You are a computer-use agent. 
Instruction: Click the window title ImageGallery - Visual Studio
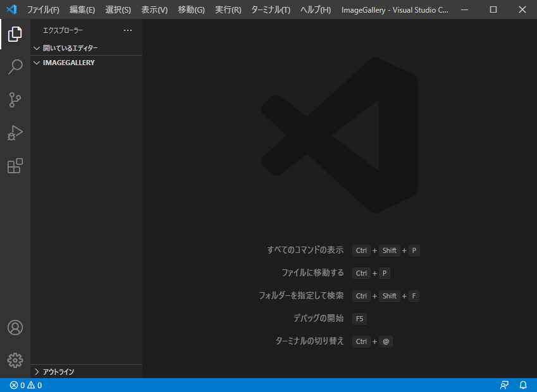[x=395, y=10]
